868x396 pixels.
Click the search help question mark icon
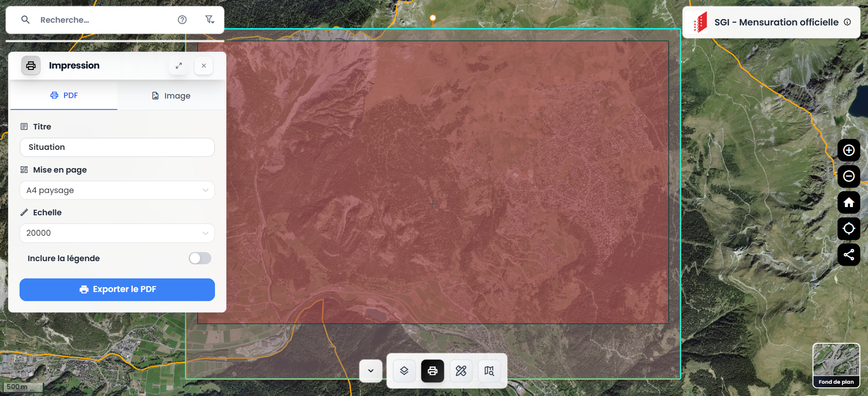click(x=182, y=20)
